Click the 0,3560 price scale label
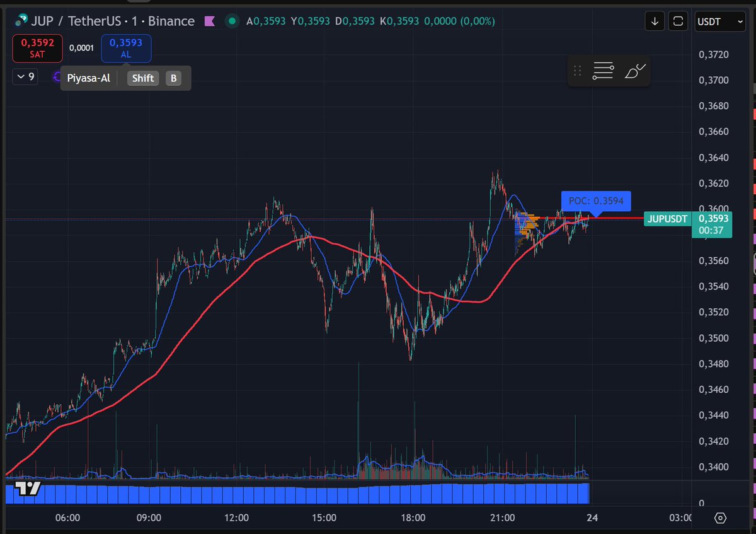The image size is (756, 534). point(714,260)
